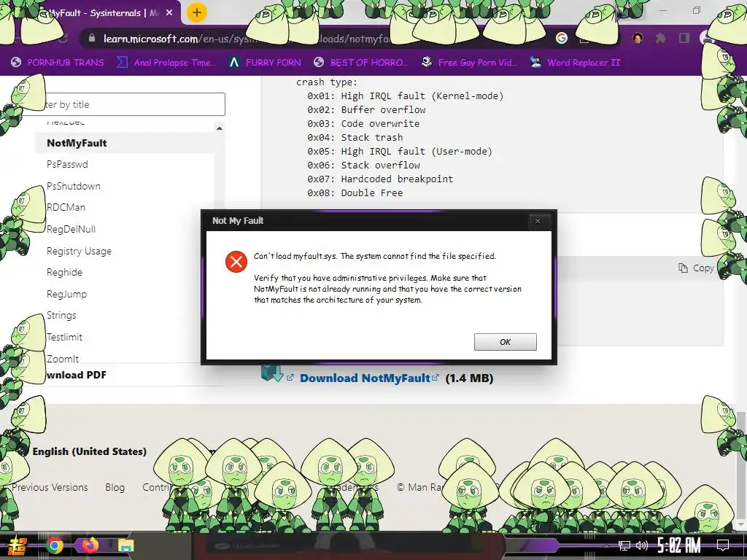Click the lock icon in the address bar
747x560 pixels.
(92, 39)
